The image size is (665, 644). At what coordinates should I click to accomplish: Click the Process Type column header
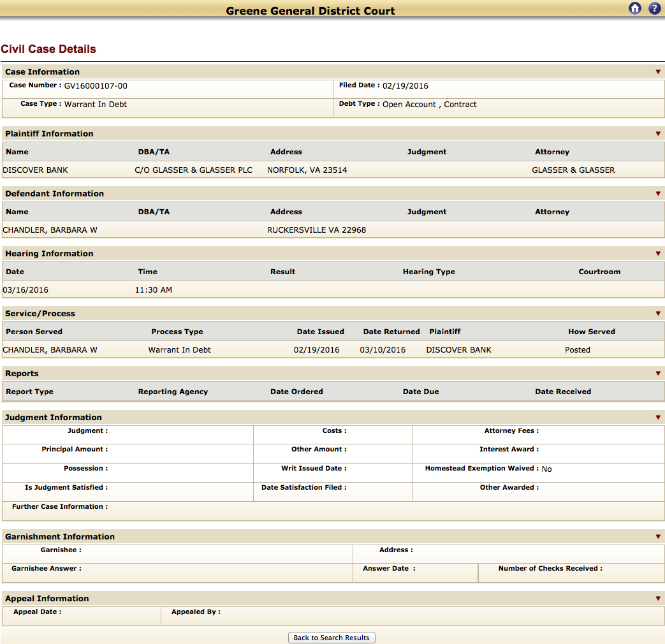click(177, 332)
